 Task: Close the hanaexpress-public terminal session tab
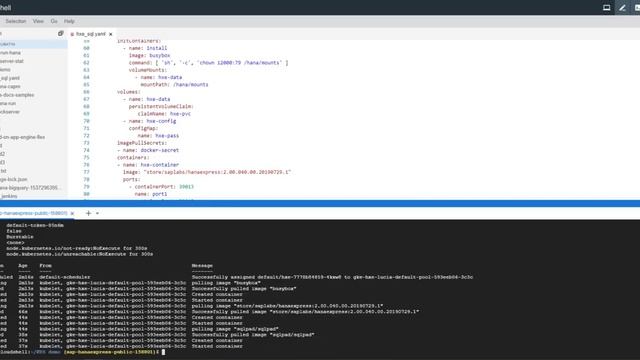coord(72,213)
